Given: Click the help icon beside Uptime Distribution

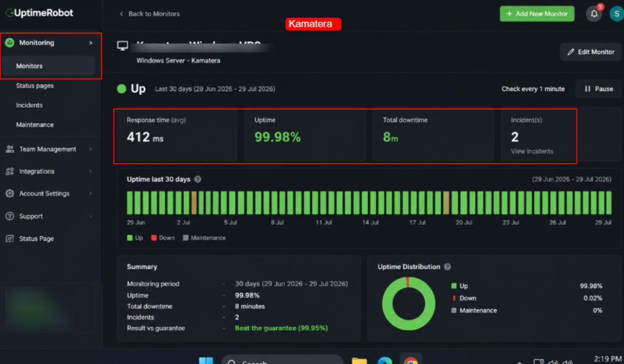Looking at the screenshot, I should point(447,267).
